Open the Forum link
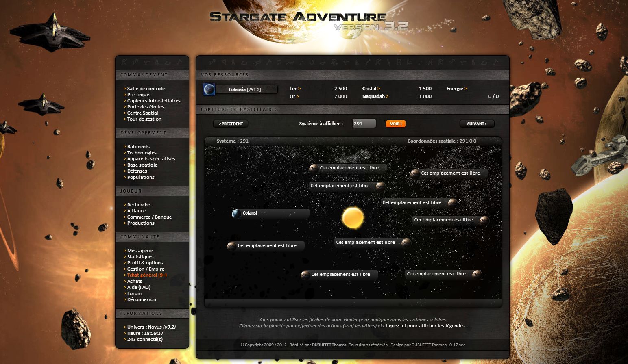 click(134, 293)
